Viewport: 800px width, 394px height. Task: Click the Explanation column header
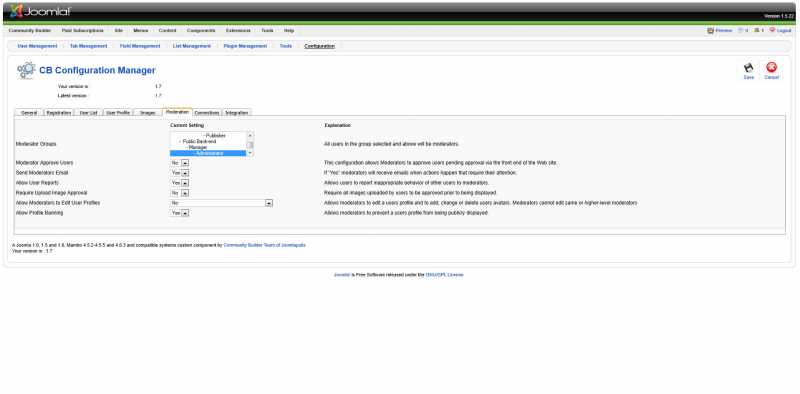pyautogui.click(x=338, y=125)
